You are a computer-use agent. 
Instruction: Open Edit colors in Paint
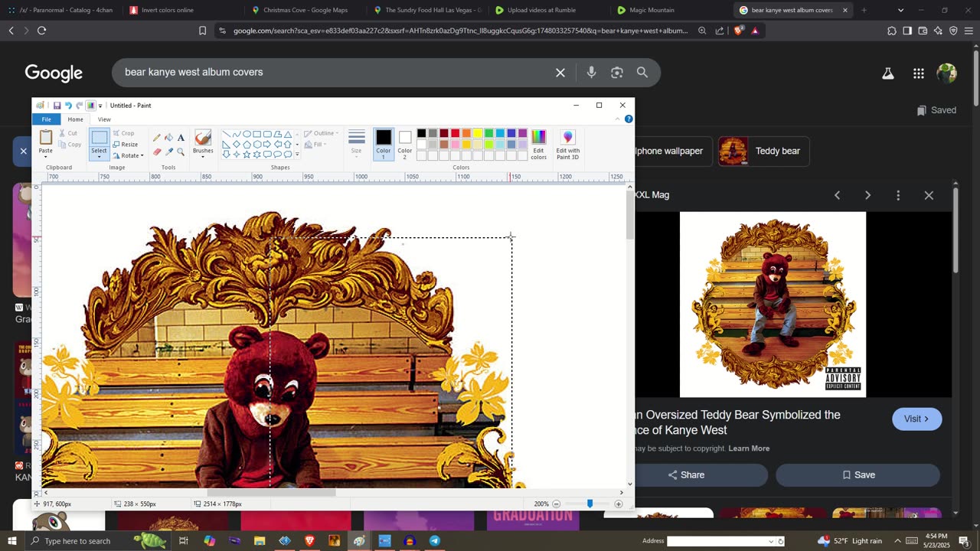[x=539, y=145]
